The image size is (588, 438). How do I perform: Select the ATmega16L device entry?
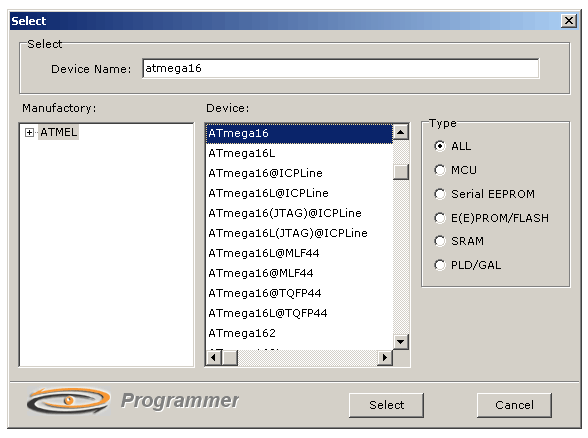coord(299,153)
